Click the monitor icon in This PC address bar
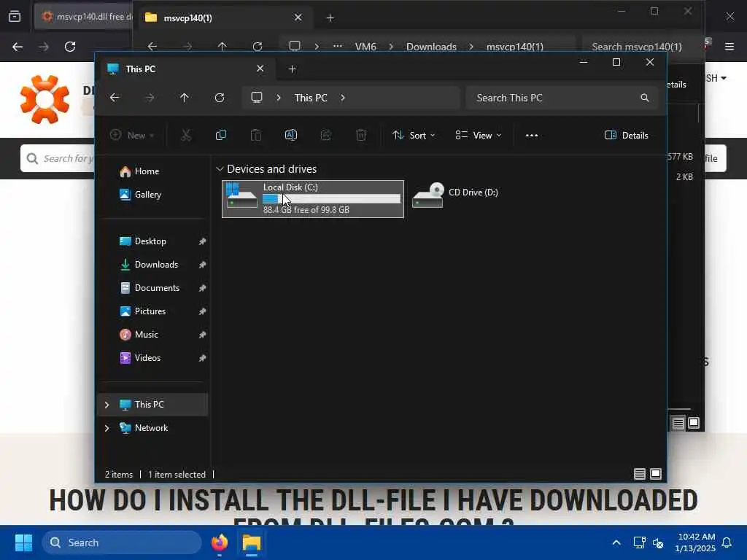747x560 pixels. [x=257, y=98]
